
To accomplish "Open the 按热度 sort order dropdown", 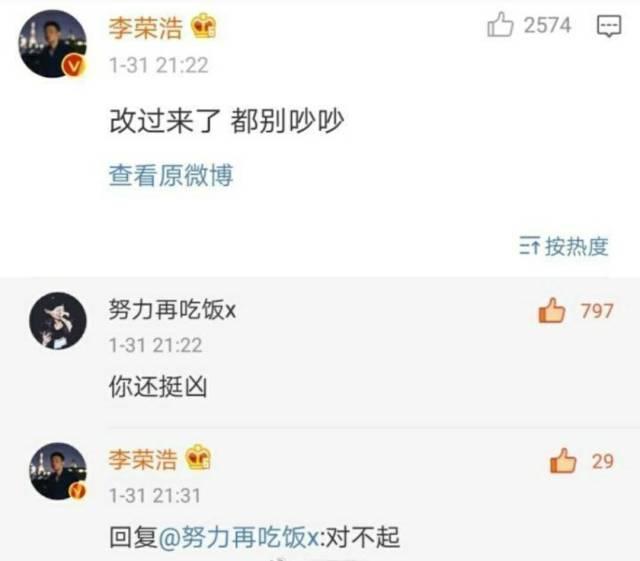I will click(x=564, y=246).
